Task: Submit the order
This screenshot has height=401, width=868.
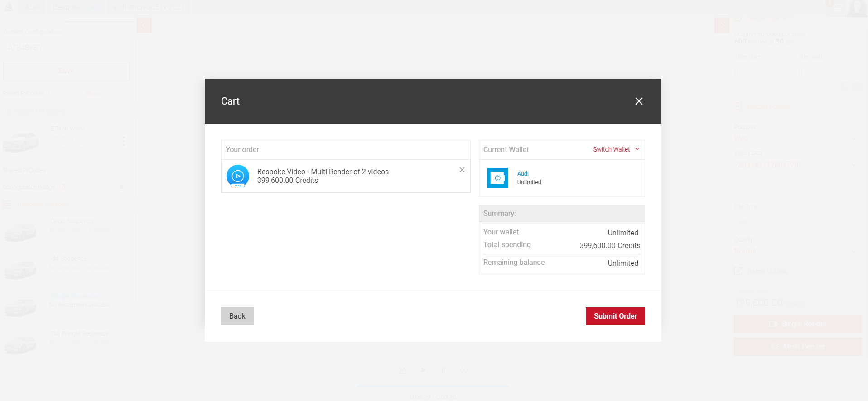Action: click(x=615, y=316)
